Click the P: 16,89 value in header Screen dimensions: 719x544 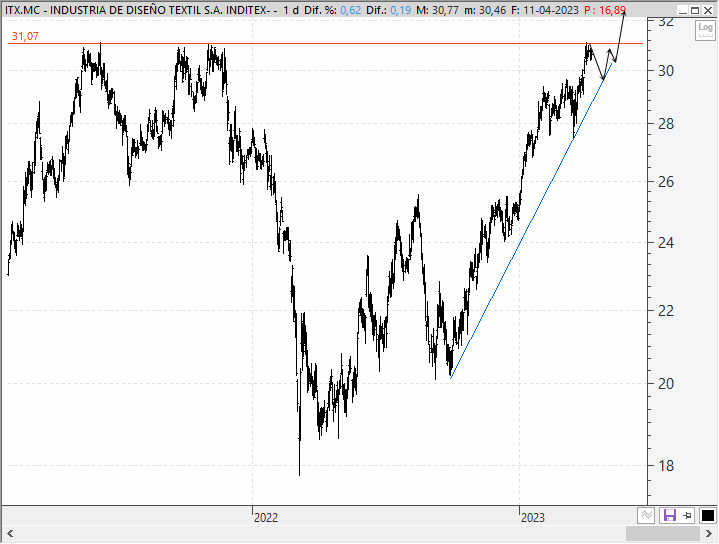(605, 10)
